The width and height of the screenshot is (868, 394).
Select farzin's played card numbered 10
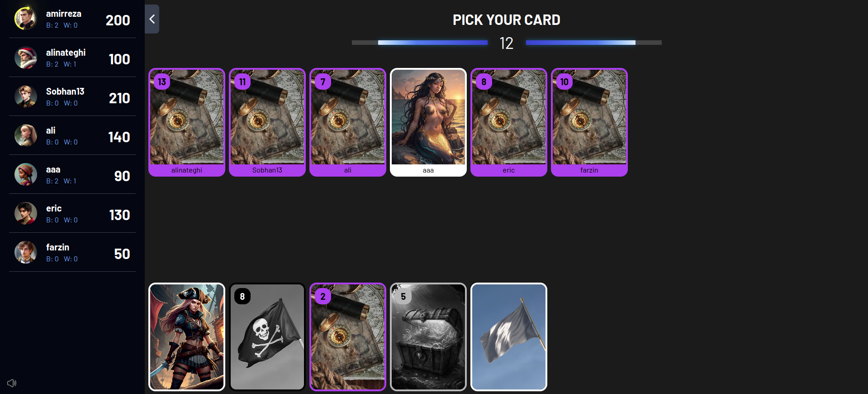pos(589,122)
